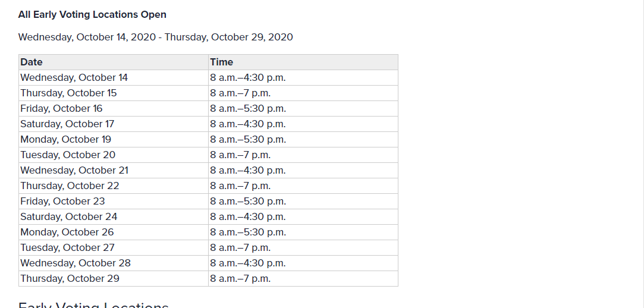The height and width of the screenshot is (308, 644).
Task: Select the Friday, October 23 date cell
Action: 114,201
